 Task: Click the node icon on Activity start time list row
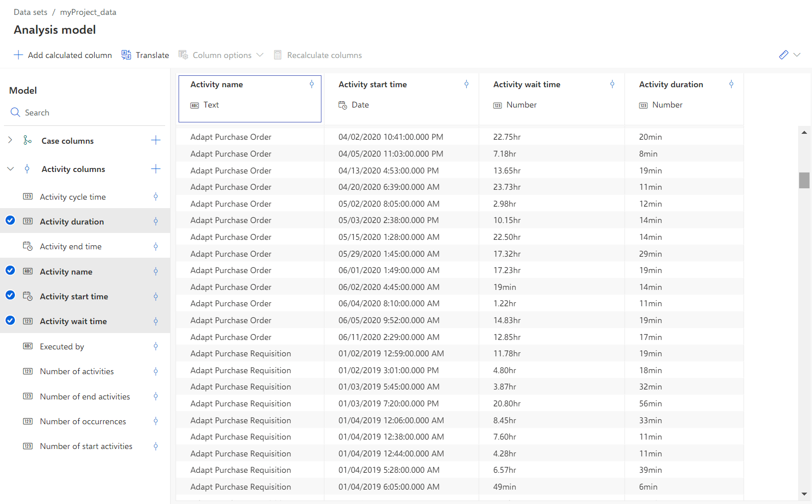click(156, 296)
